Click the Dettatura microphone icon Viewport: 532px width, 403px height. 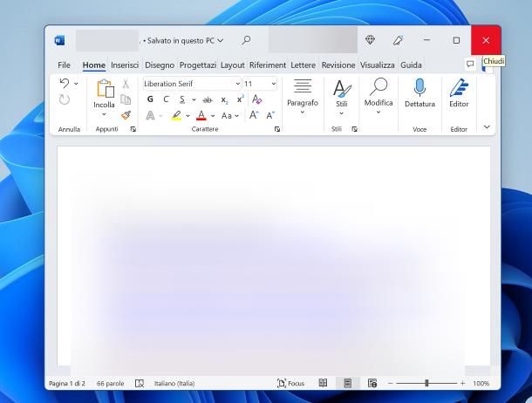[x=419, y=87]
